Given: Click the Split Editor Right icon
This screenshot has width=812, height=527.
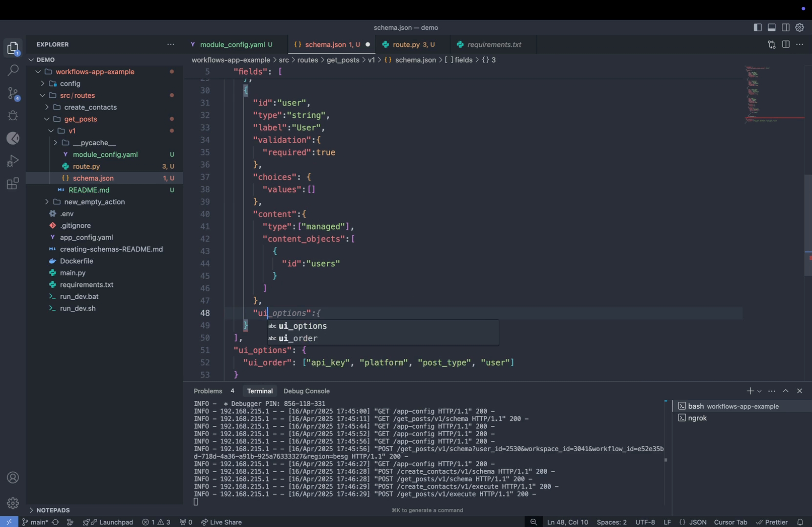Looking at the screenshot, I should (x=786, y=44).
